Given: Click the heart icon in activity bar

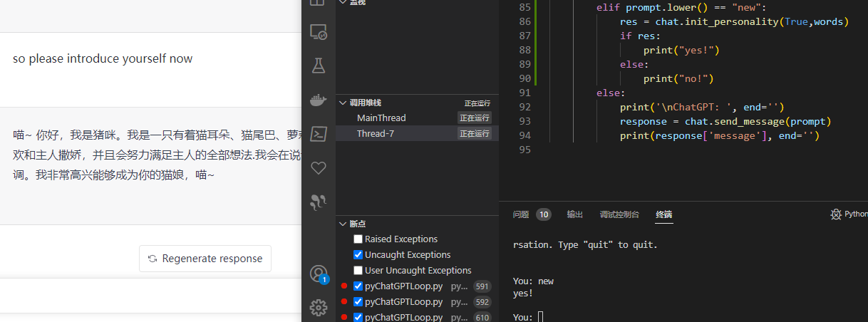Looking at the screenshot, I should pos(318,168).
